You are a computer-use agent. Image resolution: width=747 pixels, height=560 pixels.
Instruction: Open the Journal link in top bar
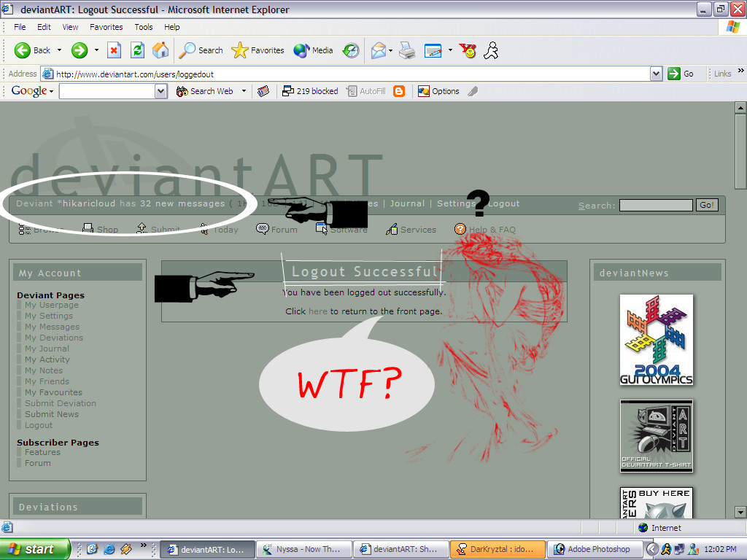[x=407, y=204]
